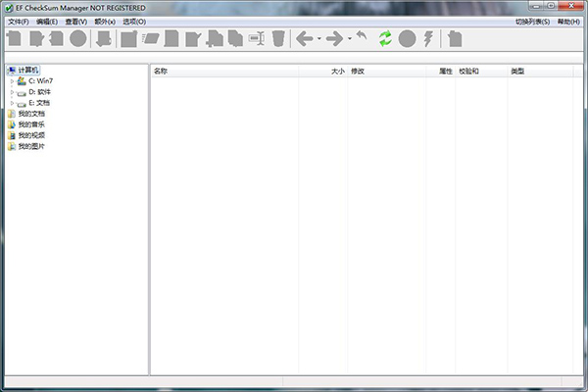588x392 pixels.
Task: Click the document with left-pointing arrow icon
Action: (x=56, y=38)
